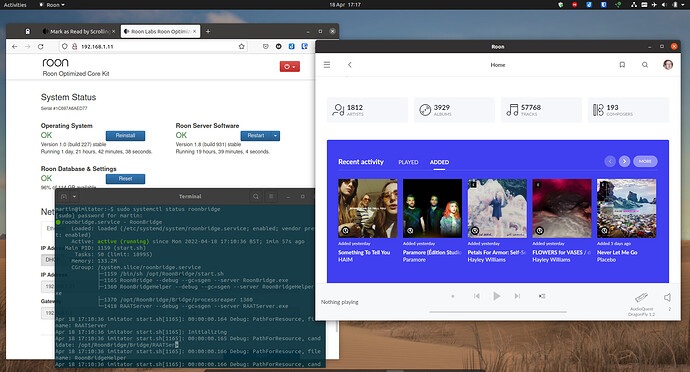The height and width of the screenshot is (372, 690).
Task: Open the Terminal hamburger menu
Action: [x=272, y=196]
